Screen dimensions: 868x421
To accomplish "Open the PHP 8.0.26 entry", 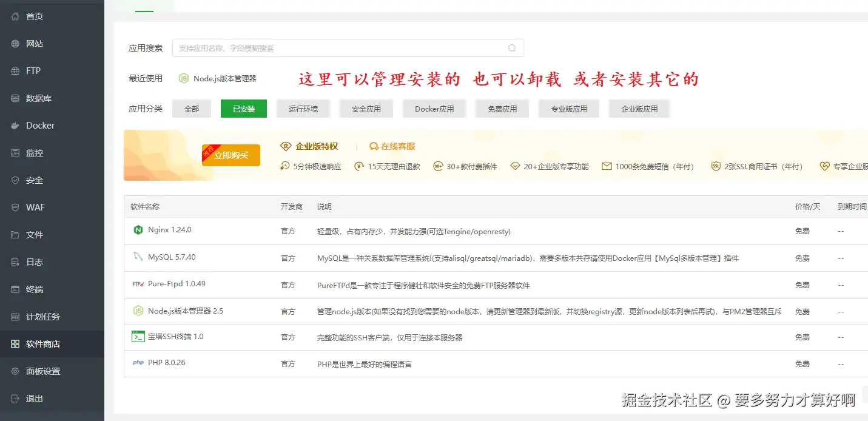I will (x=167, y=363).
